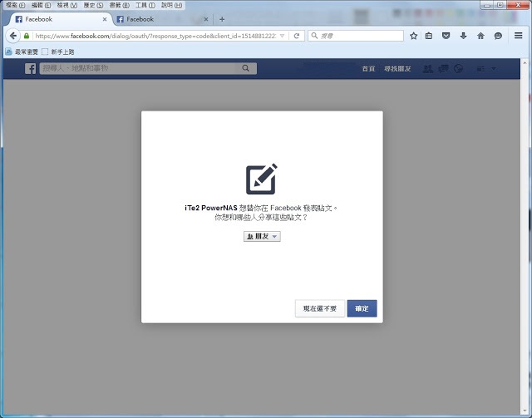Viewport: 532px width, 418px height.
Task: Open a new tab with the plus button
Action: tap(222, 19)
